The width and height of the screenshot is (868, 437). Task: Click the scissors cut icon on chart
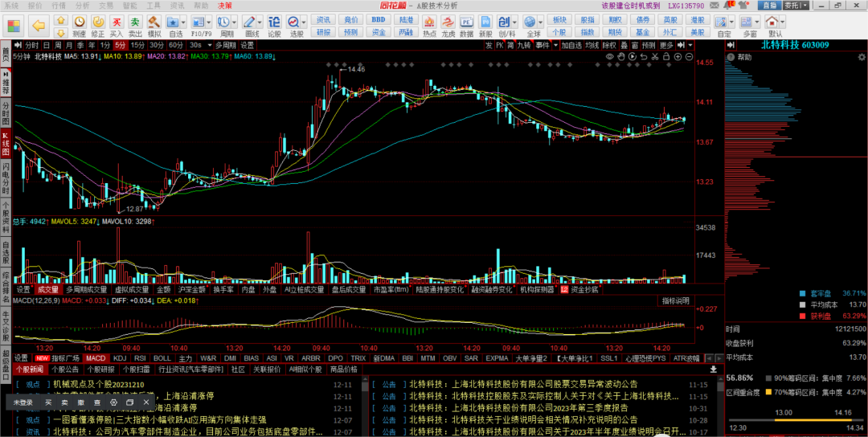coord(654,56)
